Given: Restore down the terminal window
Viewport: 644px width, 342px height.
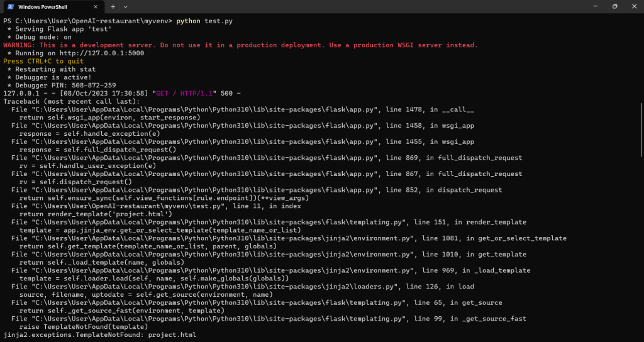Looking at the screenshot, I should pyautogui.click(x=615, y=6).
